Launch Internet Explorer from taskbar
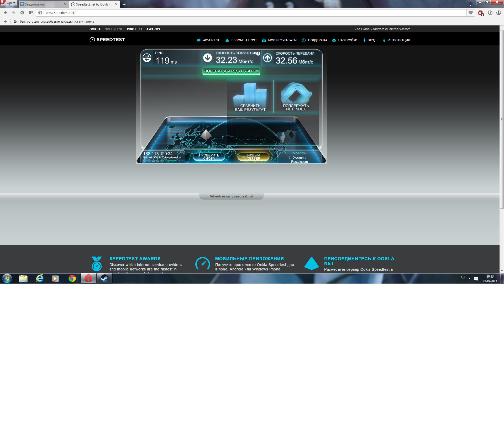Image resolution: width=504 pixels, height=428 pixels. click(40, 278)
